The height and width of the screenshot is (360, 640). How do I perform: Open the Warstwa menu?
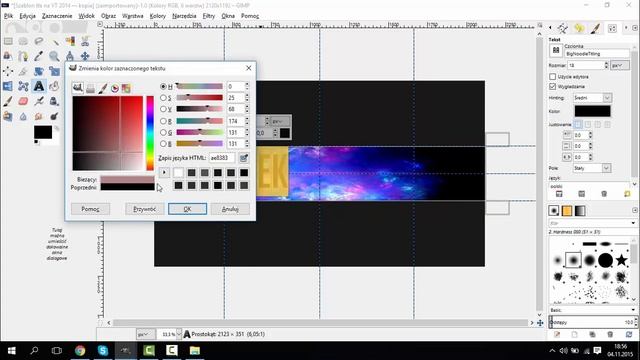133,16
